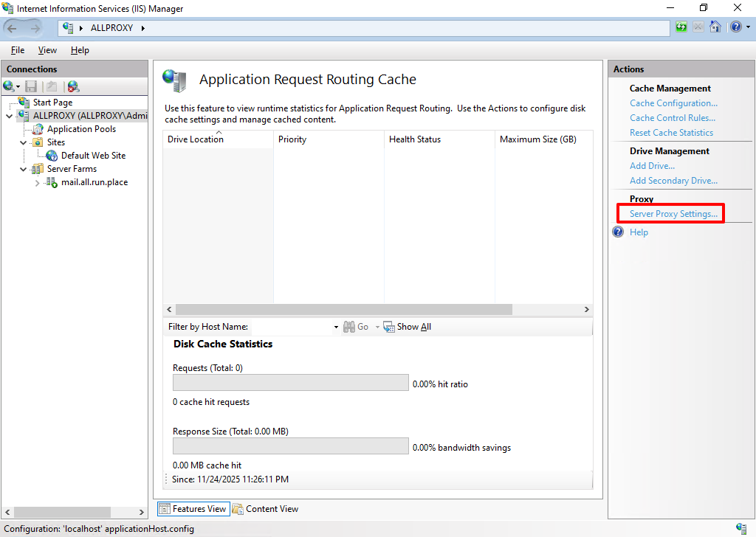
Task: Open dropdown arrow beside the connection globe icon
Action: (x=18, y=87)
